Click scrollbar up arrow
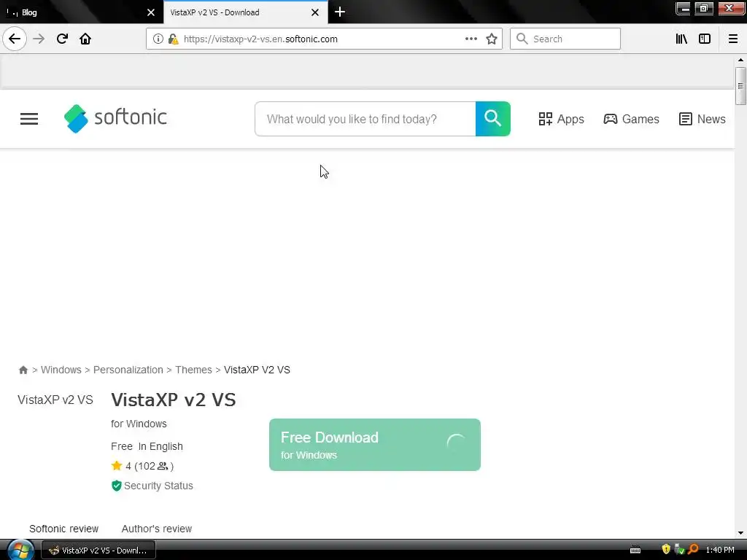This screenshot has height=560, width=747. click(740, 60)
